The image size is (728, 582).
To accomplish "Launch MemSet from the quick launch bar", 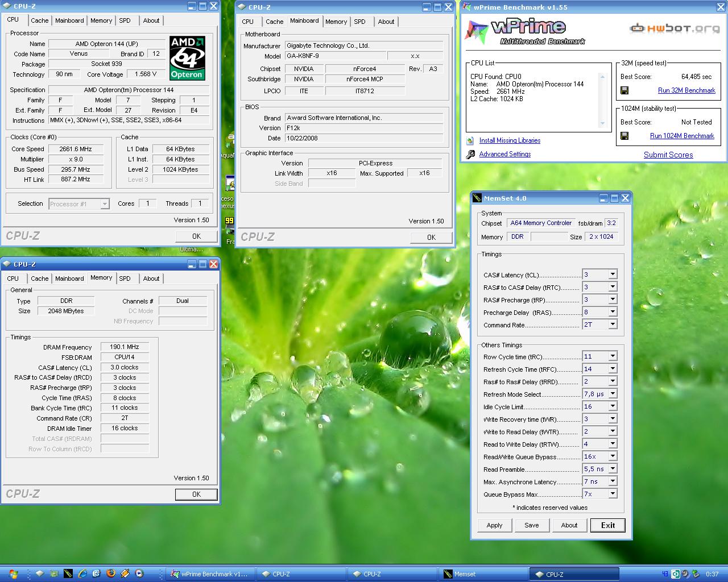I will (x=68, y=573).
